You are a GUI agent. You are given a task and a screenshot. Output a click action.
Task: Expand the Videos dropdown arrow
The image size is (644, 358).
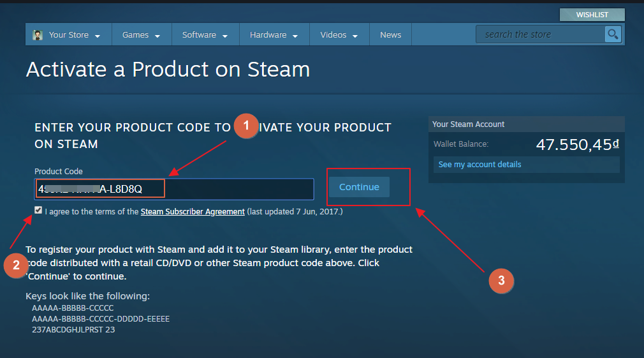tap(355, 36)
